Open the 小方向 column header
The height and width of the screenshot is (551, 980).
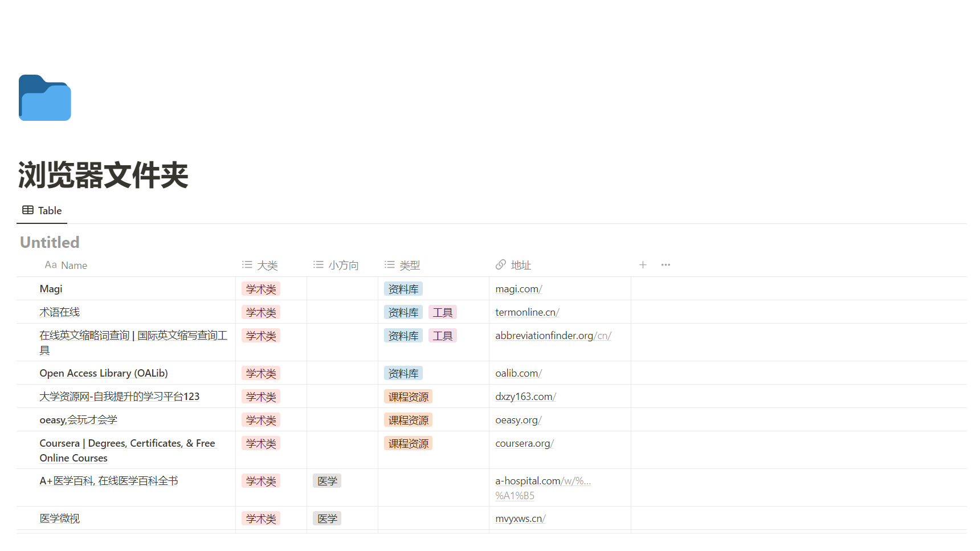pyautogui.click(x=336, y=265)
